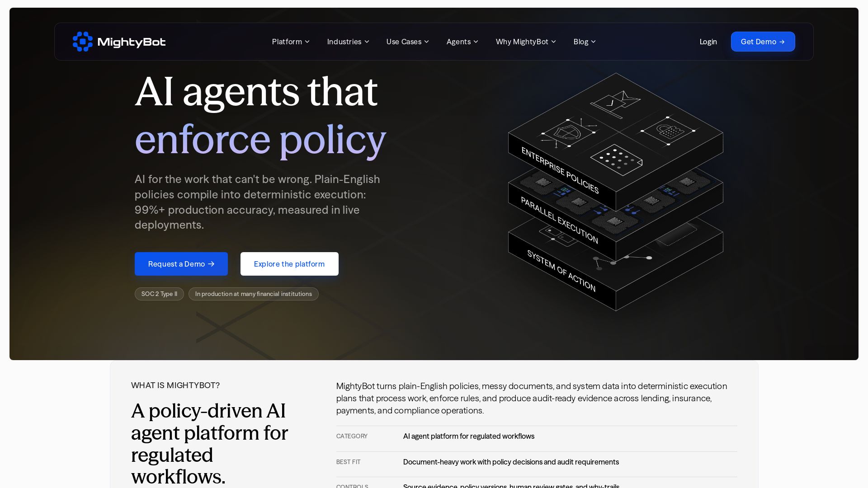The image size is (868, 488).
Task: Click the arrow icon in Request a Demo
Action: pyautogui.click(x=211, y=264)
